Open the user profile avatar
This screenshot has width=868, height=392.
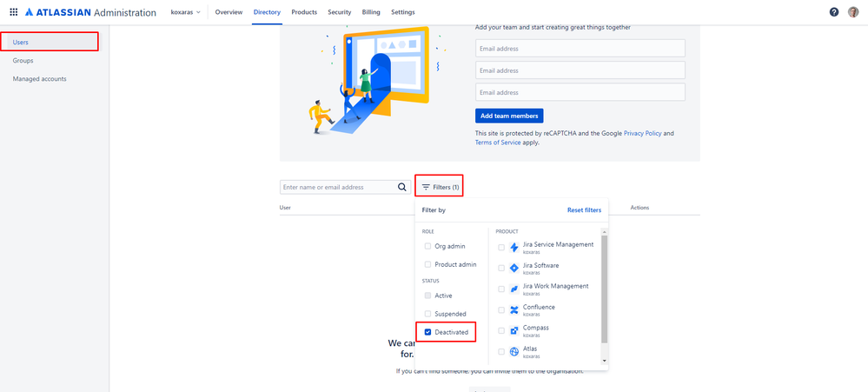pyautogui.click(x=853, y=12)
